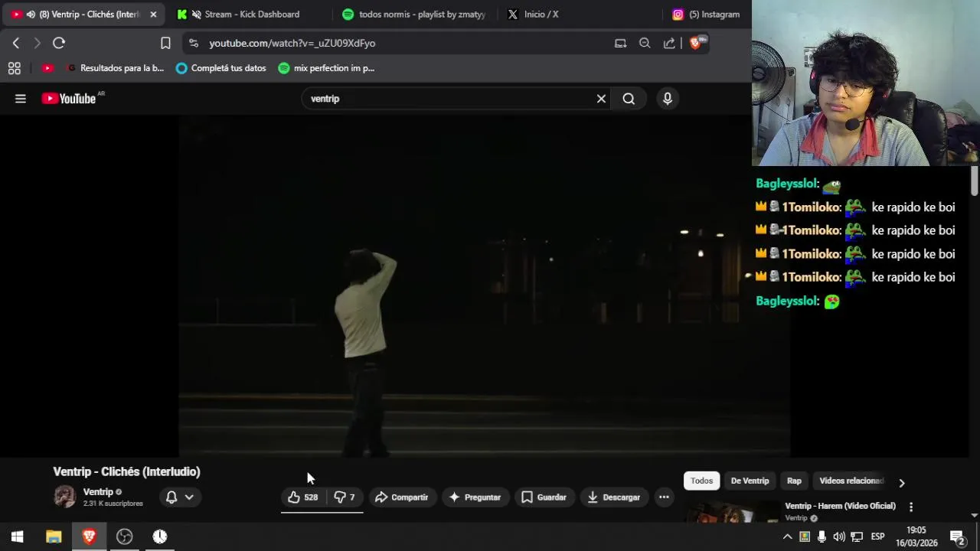
Task: Open the notification center icon
Action: (957, 536)
